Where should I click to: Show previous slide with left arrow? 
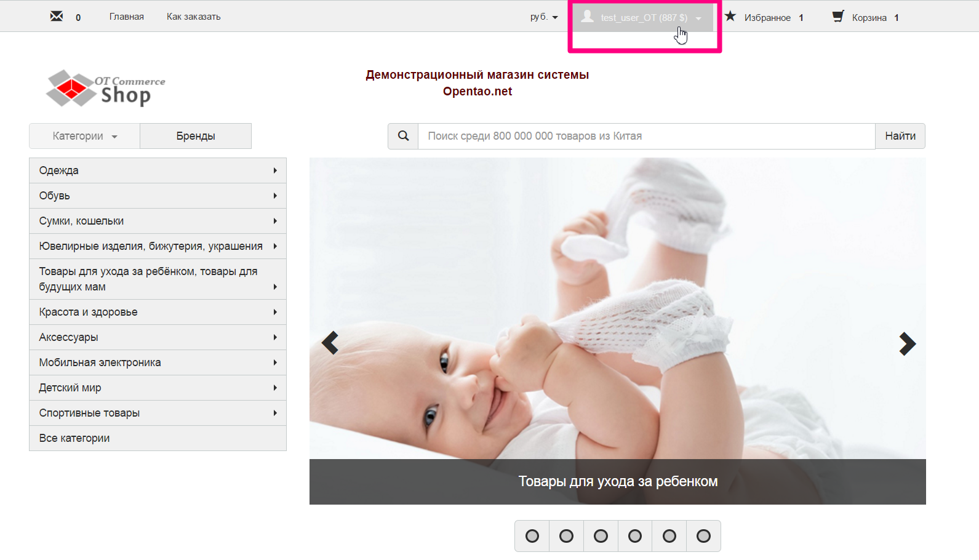330,343
